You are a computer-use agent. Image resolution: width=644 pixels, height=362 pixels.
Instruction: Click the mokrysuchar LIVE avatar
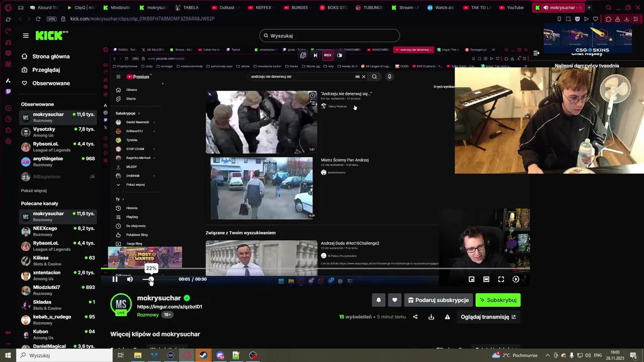click(121, 304)
